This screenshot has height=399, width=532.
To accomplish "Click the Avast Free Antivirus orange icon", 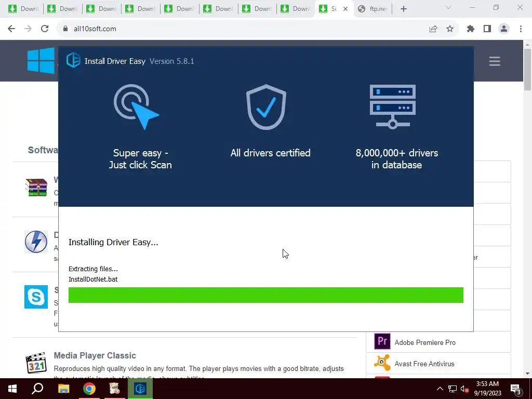I will [382, 362].
